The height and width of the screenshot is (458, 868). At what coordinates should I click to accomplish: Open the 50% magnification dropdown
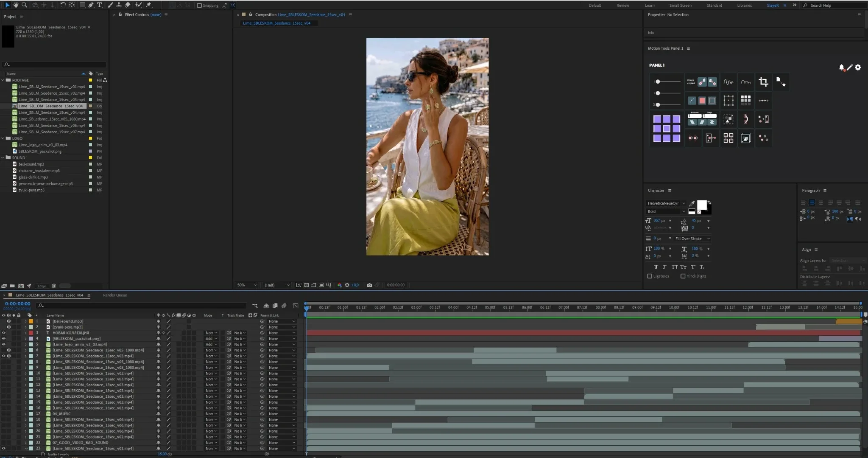pos(247,285)
